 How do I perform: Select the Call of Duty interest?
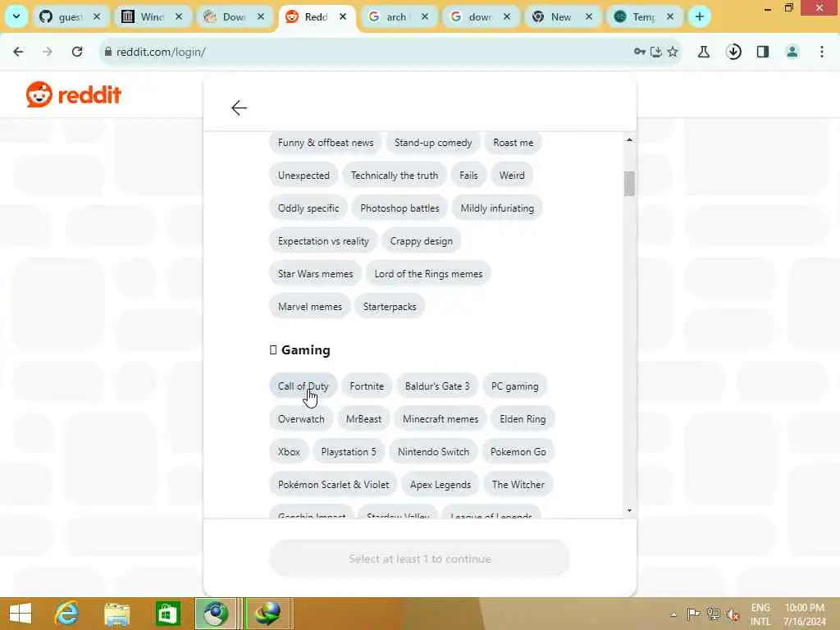tap(304, 386)
